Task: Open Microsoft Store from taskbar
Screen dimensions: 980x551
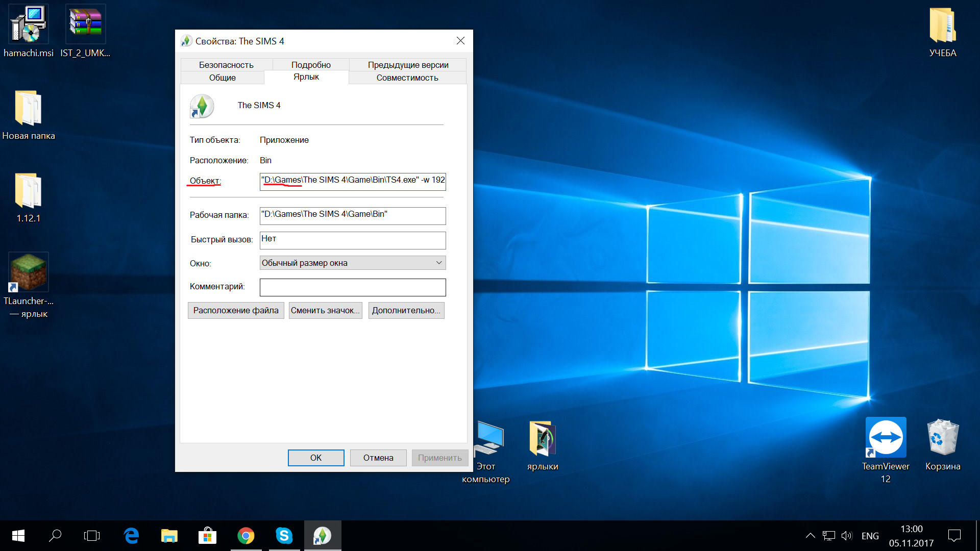Action: 207,536
